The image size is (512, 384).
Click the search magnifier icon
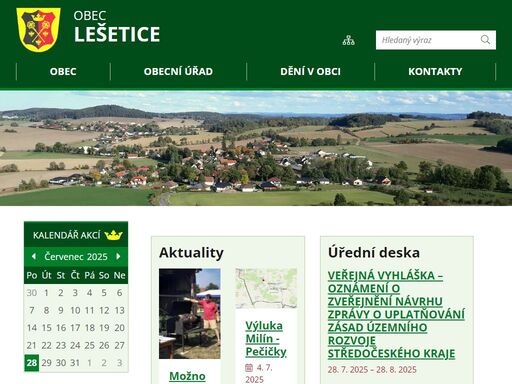(485, 40)
